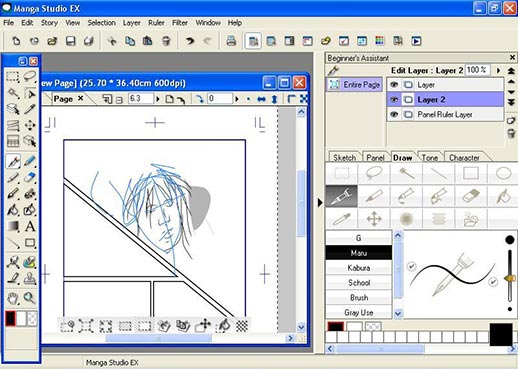Open the zoom 6.3 dropdown arrow
Screen dimensions: 518x369
point(158,99)
